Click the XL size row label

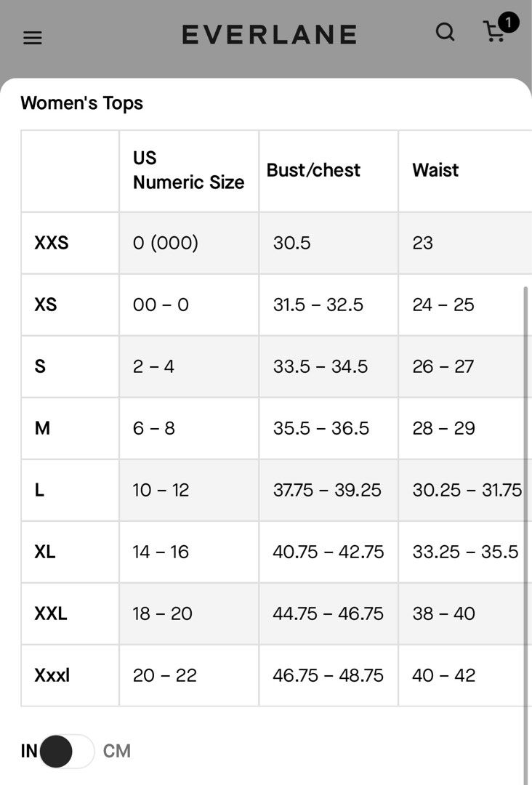coord(45,552)
